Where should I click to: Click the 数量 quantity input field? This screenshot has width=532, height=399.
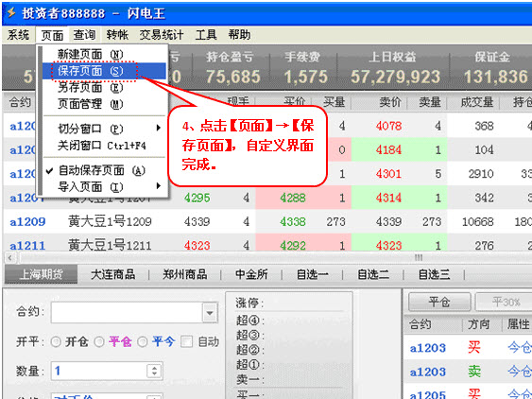99,371
